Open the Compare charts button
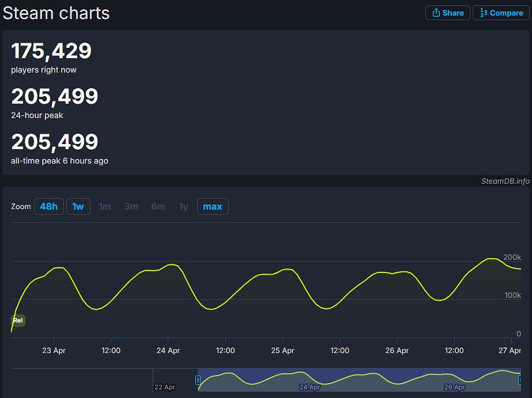Image resolution: width=532 pixels, height=398 pixels. coord(501,13)
